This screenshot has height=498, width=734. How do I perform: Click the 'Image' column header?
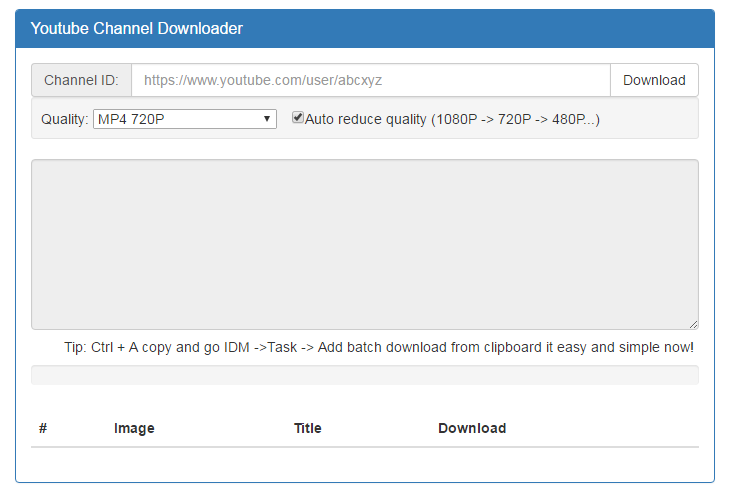134,428
